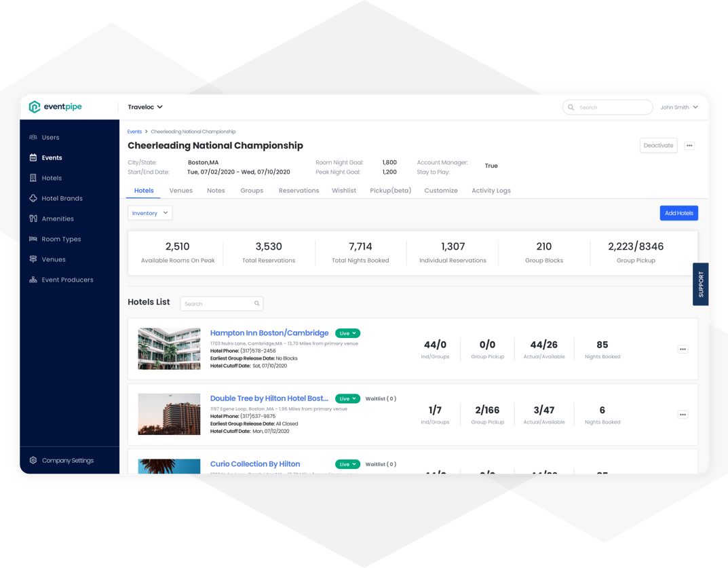Click Hampton Inn's 85 Nights Booked value

click(602, 345)
